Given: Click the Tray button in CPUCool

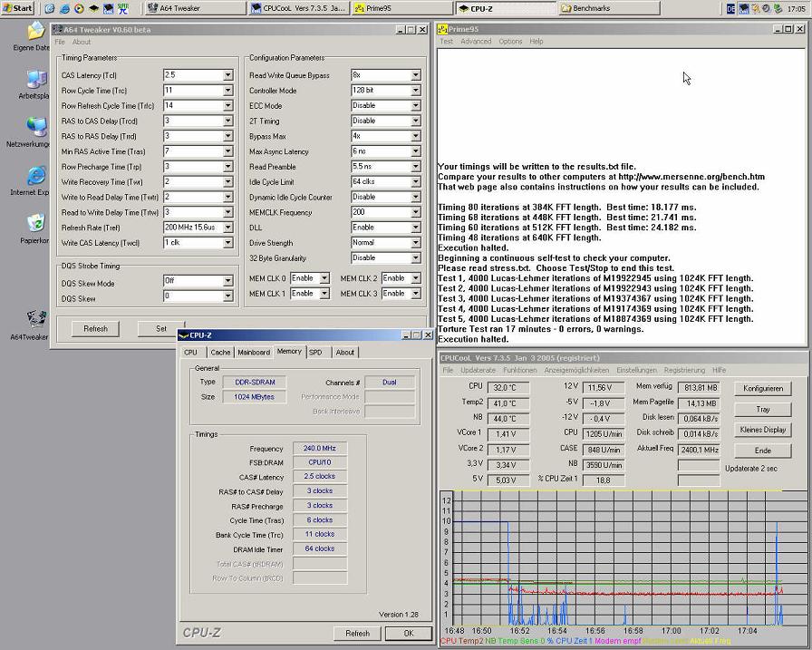Looking at the screenshot, I should (x=763, y=409).
